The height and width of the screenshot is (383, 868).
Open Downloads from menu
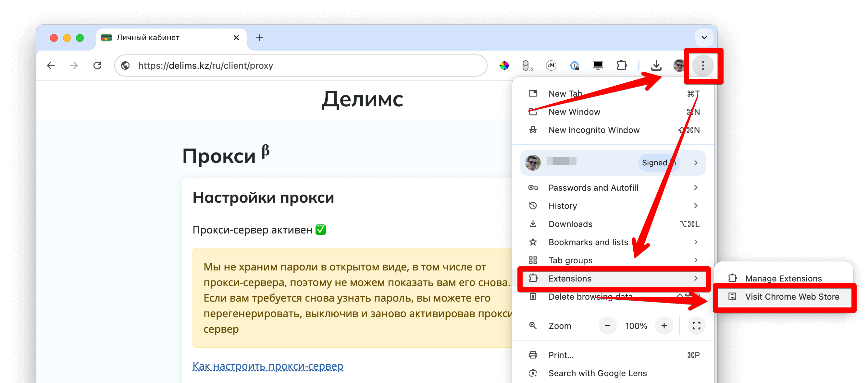[x=613, y=224]
